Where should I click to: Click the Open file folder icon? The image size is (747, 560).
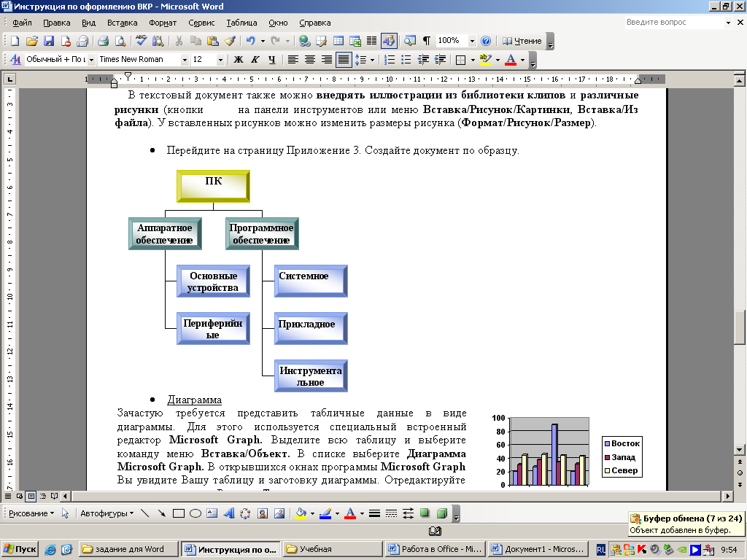click(31, 41)
